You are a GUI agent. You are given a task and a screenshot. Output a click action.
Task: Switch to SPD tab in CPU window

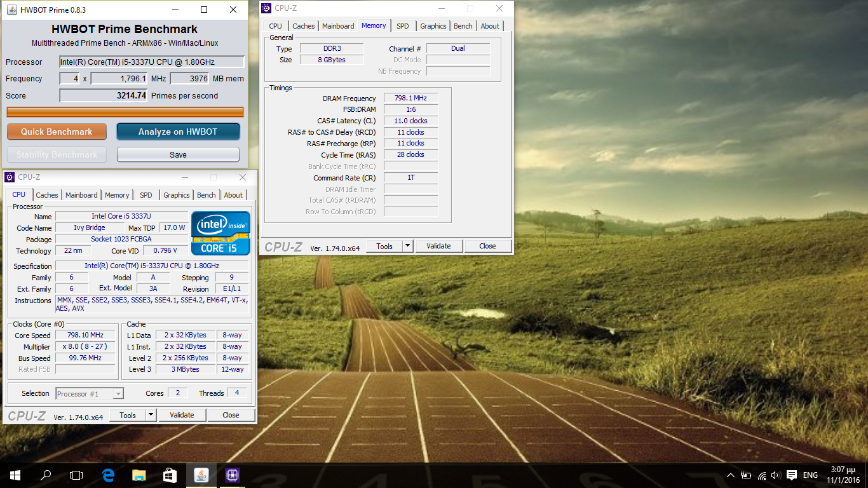tap(146, 195)
